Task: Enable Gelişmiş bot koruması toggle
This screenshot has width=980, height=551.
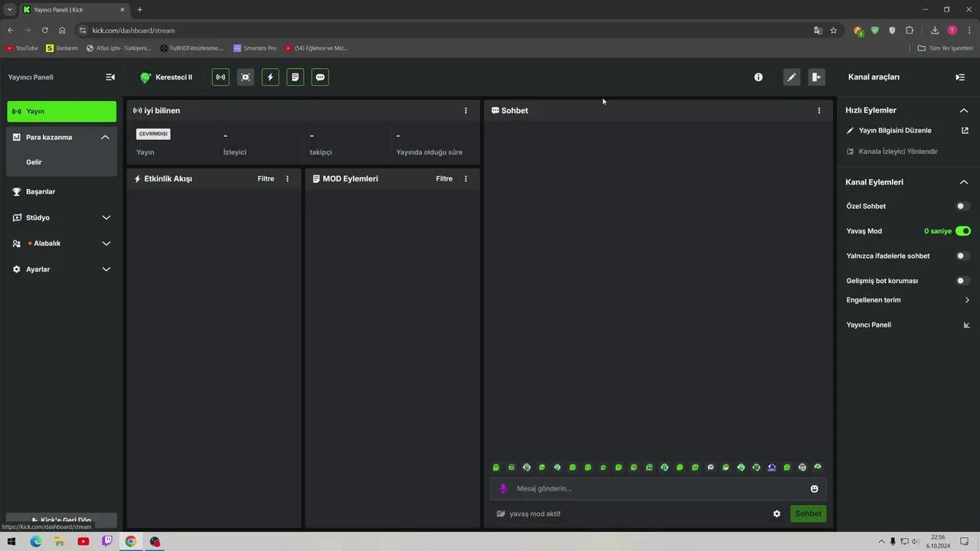Action: pyautogui.click(x=962, y=281)
